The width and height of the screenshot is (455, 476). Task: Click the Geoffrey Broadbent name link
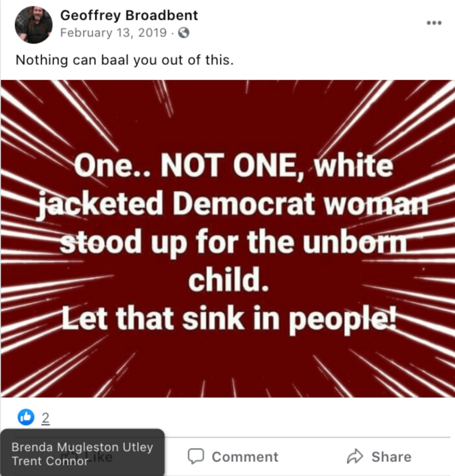pyautogui.click(x=129, y=15)
